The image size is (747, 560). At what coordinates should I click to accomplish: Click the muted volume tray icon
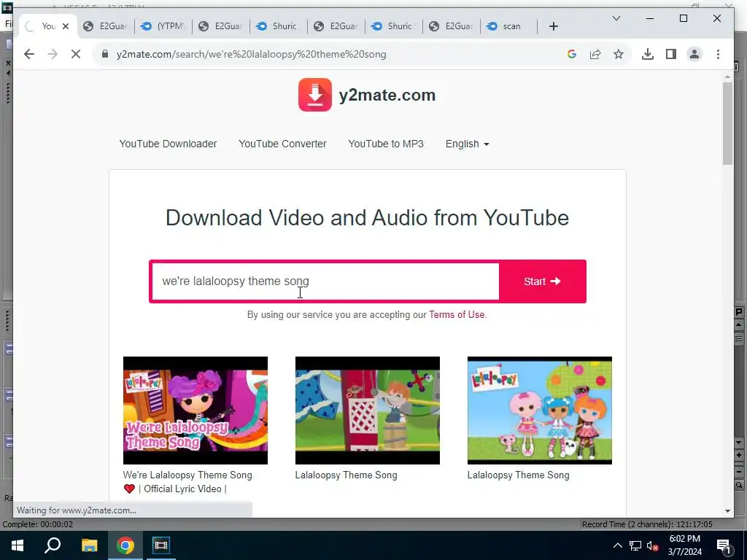click(653, 545)
